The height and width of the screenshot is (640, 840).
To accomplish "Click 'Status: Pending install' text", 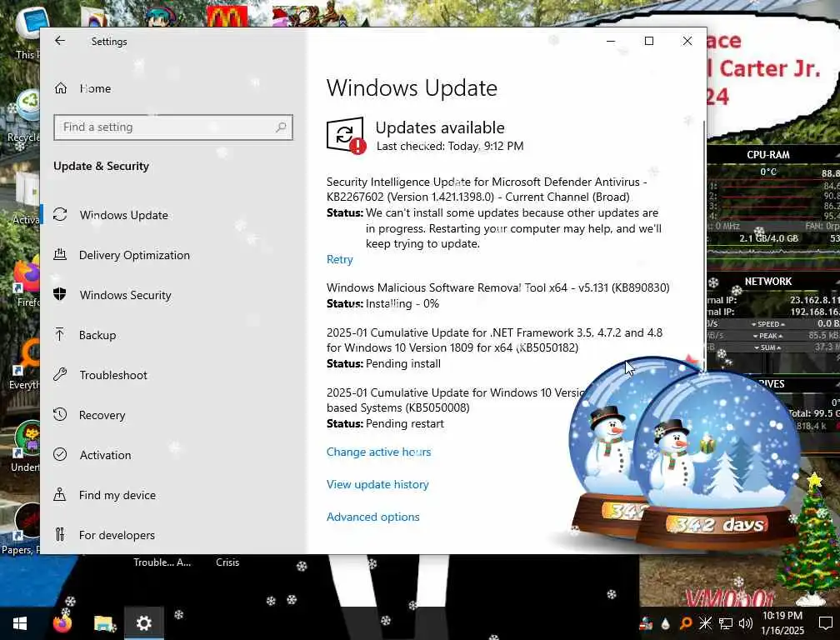I will coord(383,363).
